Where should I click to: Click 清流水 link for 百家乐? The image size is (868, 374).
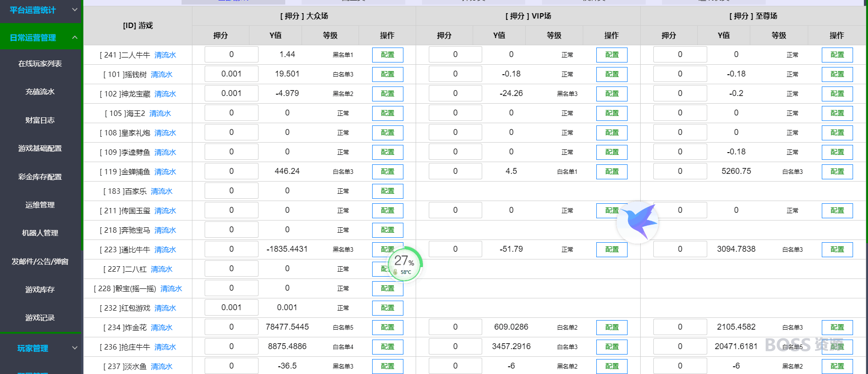click(162, 192)
